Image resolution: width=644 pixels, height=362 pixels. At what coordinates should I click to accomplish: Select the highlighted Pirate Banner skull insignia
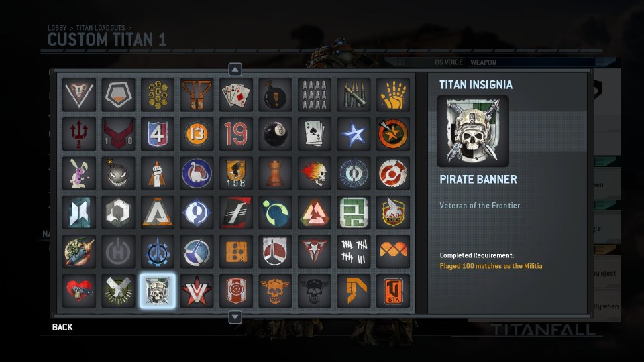tap(157, 291)
